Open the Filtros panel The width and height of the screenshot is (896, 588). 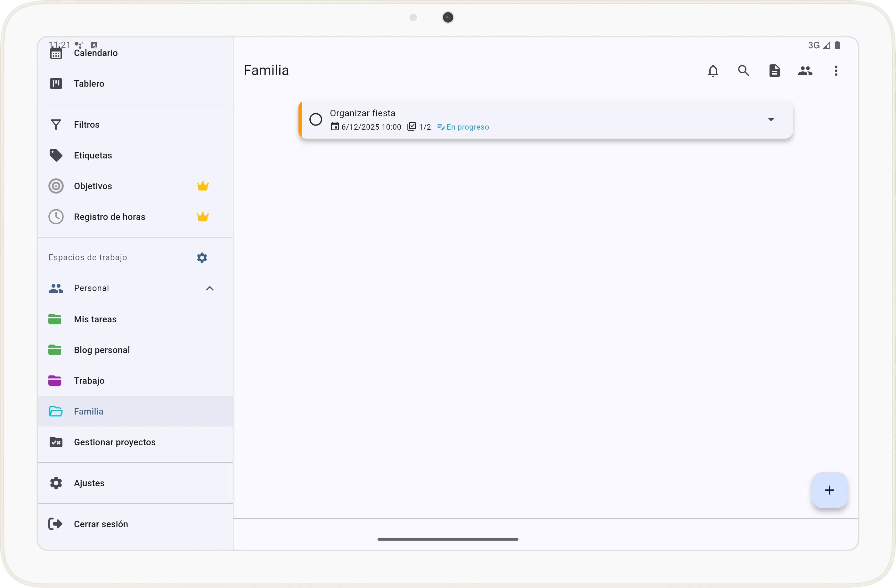[86, 124]
